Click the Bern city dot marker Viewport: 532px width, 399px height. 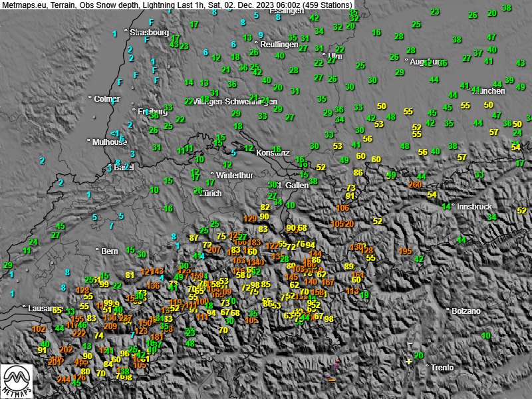point(97,251)
